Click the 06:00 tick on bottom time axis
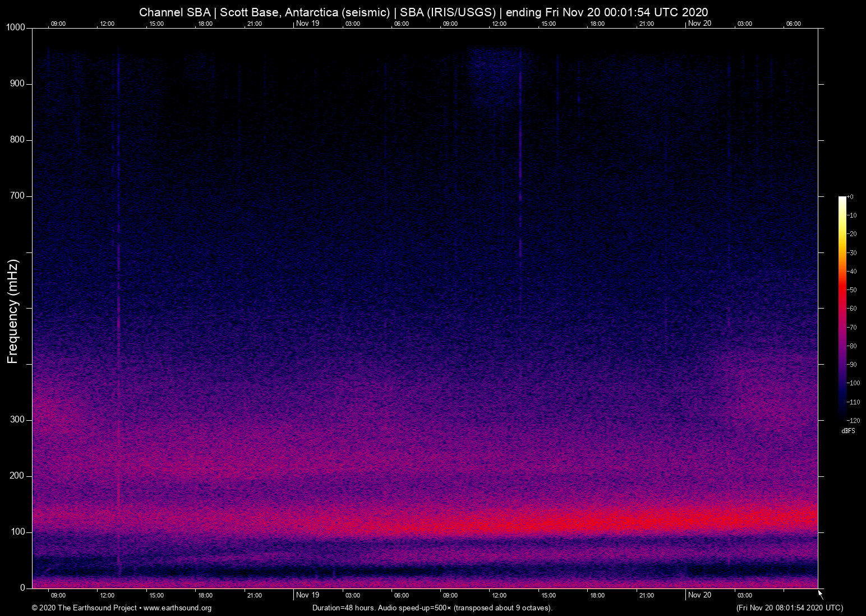The width and height of the screenshot is (866, 616). pos(401,596)
